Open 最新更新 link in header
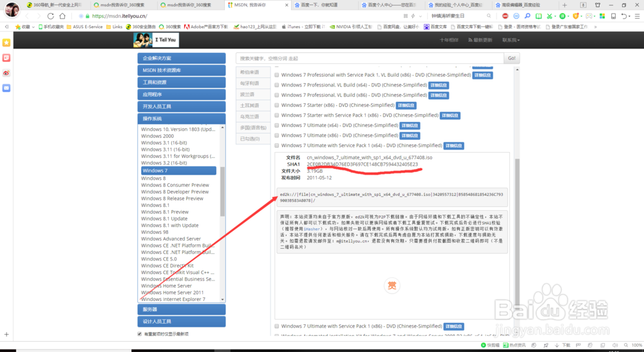Image resolution: width=644 pixels, height=352 pixels. coord(480,40)
